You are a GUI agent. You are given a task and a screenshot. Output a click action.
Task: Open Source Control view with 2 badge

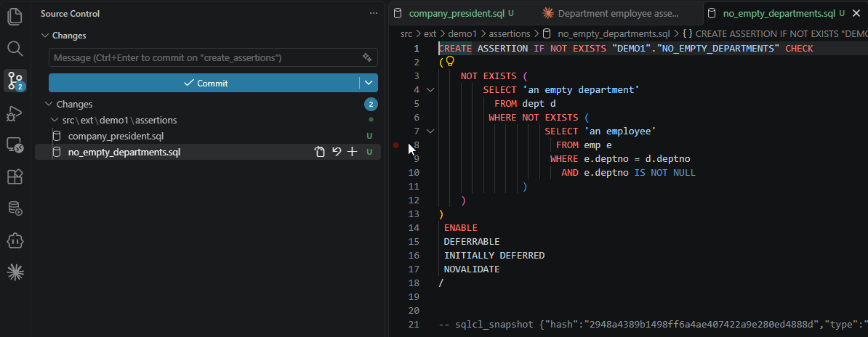pos(15,81)
